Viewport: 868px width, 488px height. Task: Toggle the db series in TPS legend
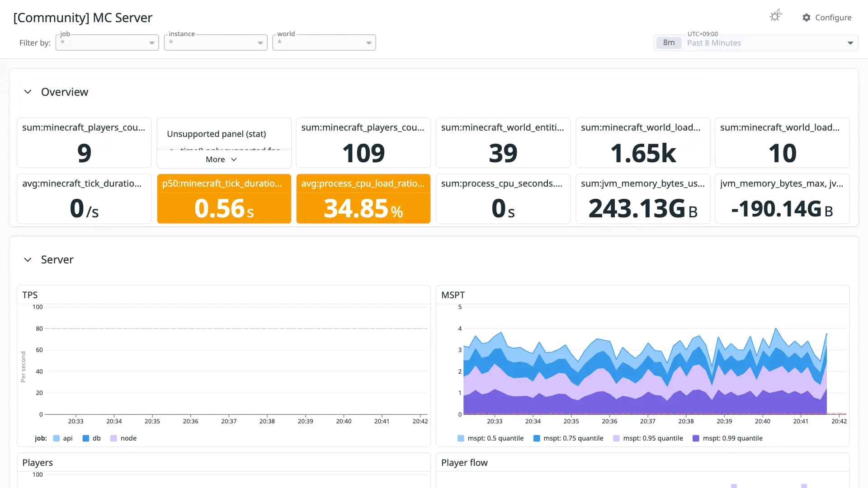(92, 438)
